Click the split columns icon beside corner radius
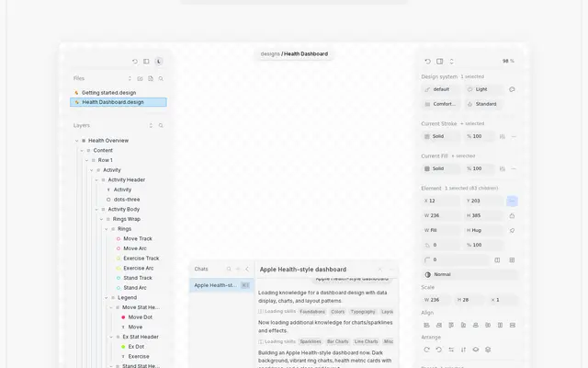The width and height of the screenshot is (588, 368). 497,259
